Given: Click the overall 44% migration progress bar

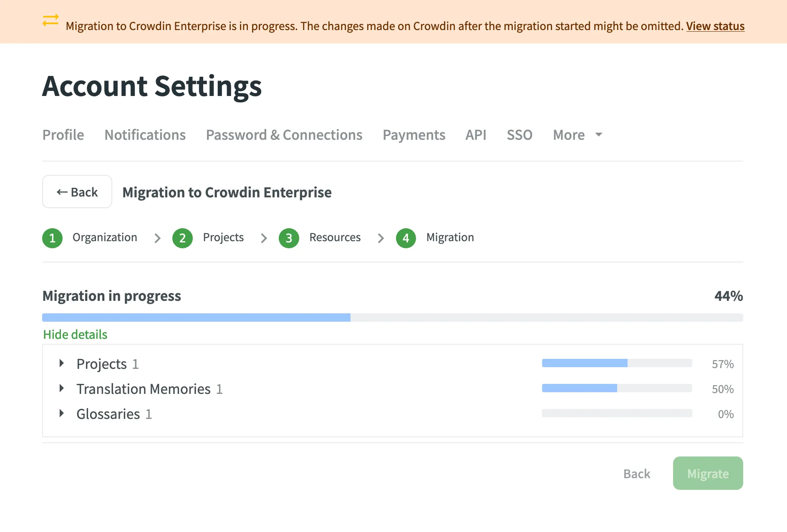Looking at the screenshot, I should [392, 317].
